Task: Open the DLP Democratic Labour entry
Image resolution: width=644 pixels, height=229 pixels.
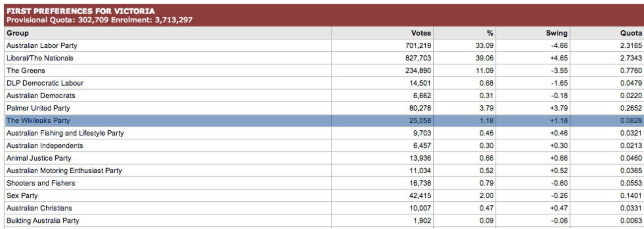Action: coord(45,83)
